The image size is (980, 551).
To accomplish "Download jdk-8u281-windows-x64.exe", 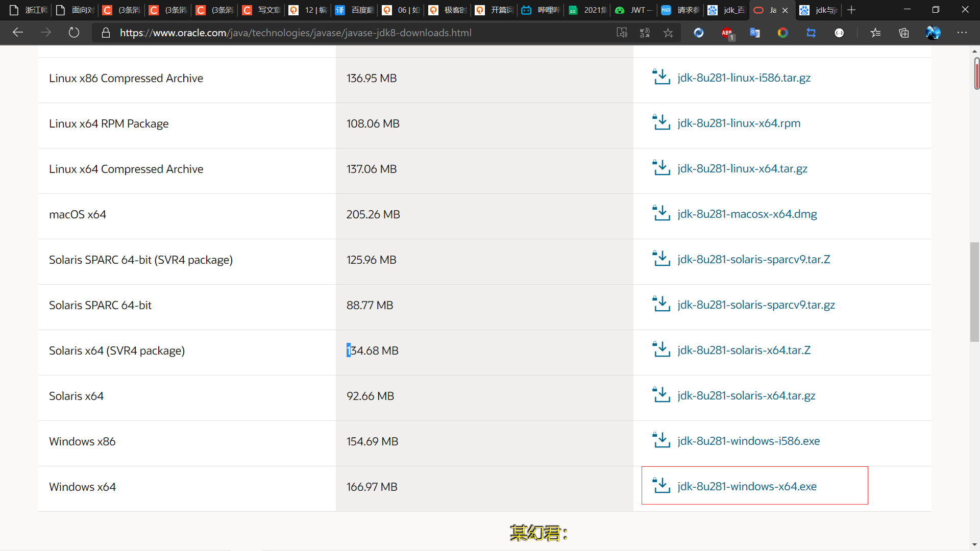I will 747,486.
